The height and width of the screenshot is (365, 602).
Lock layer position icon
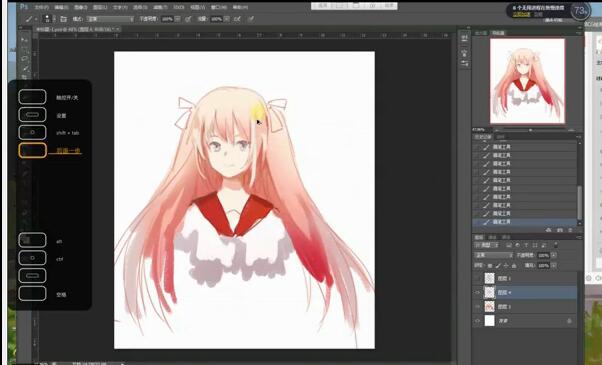point(506,265)
